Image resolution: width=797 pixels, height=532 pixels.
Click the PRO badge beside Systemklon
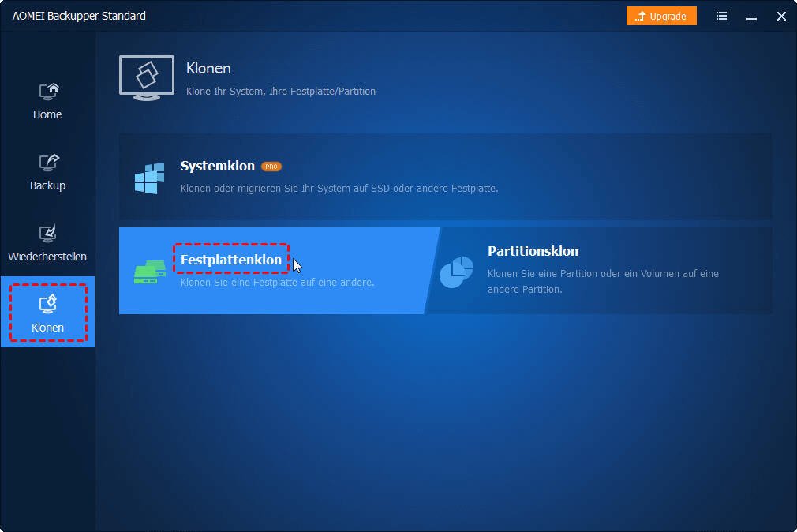pyautogui.click(x=271, y=167)
